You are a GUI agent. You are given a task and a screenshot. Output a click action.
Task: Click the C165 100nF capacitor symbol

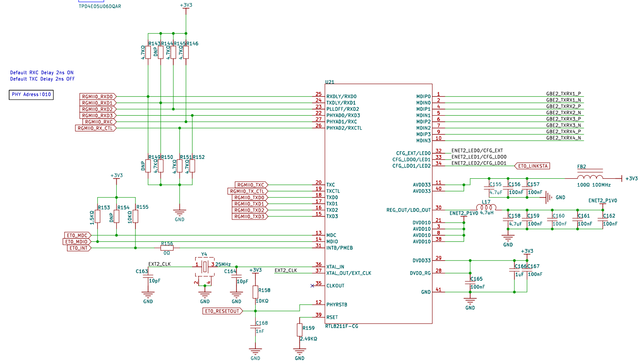pyautogui.click(x=470, y=283)
